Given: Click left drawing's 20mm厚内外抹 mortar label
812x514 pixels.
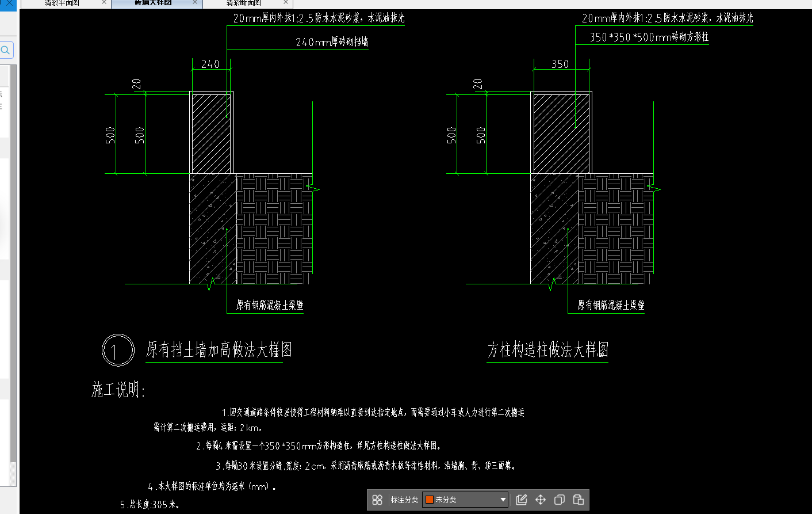Looking at the screenshot, I should pos(319,18).
